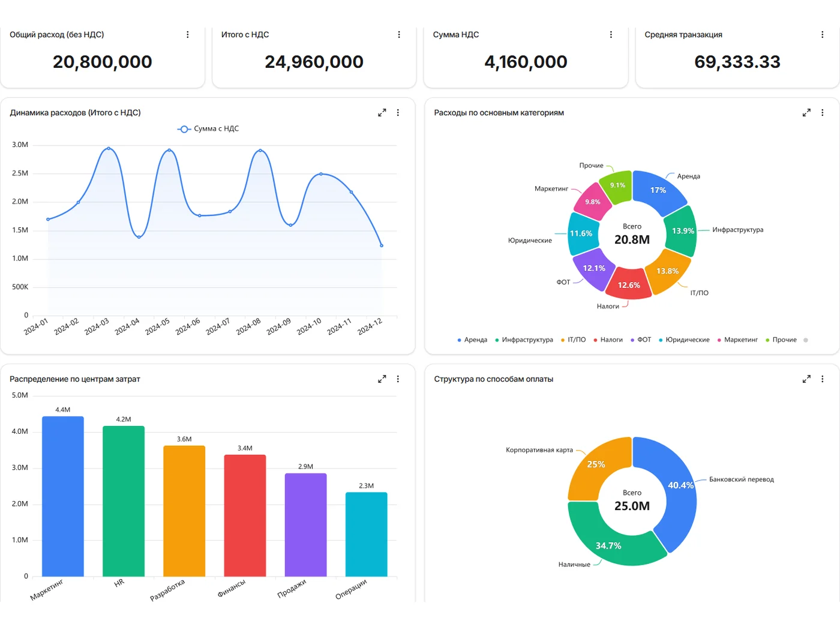The height and width of the screenshot is (630, 840).
Task: Select the blue Аренда 17% donut segment
Action: (x=658, y=190)
